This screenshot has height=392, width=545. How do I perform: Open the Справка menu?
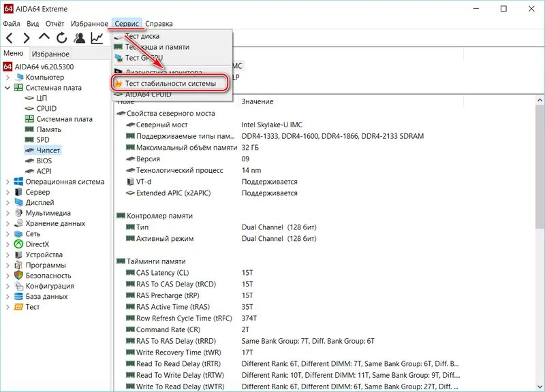(x=159, y=24)
